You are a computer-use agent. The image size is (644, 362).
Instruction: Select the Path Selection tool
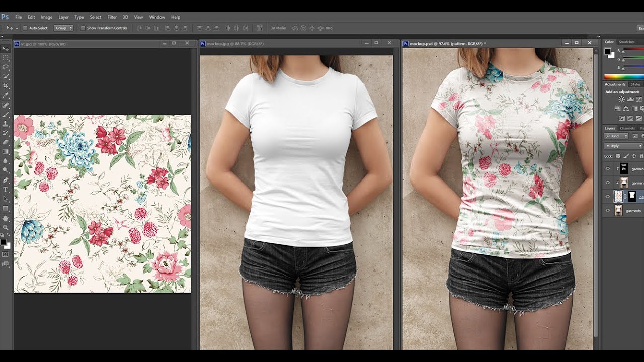point(6,199)
